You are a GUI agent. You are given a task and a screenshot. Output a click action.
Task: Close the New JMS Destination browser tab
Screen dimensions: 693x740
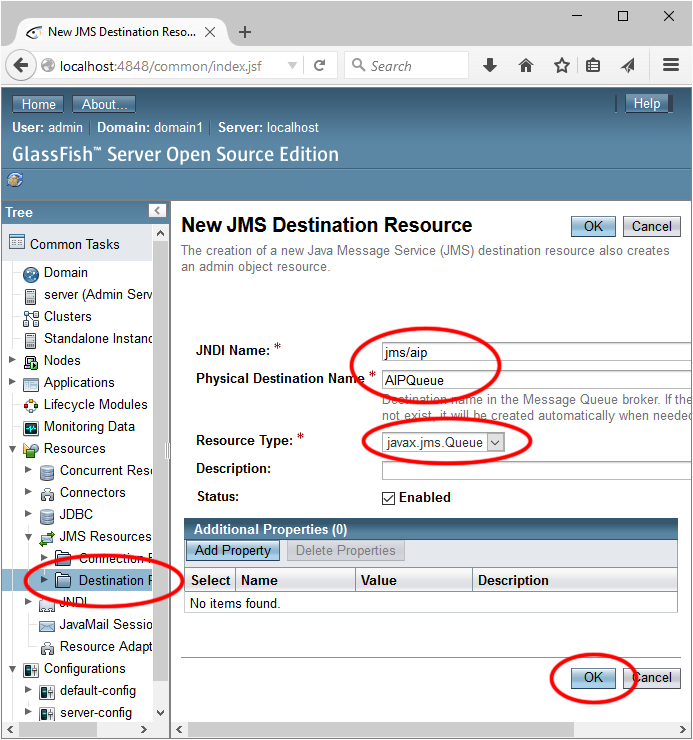click(210, 32)
